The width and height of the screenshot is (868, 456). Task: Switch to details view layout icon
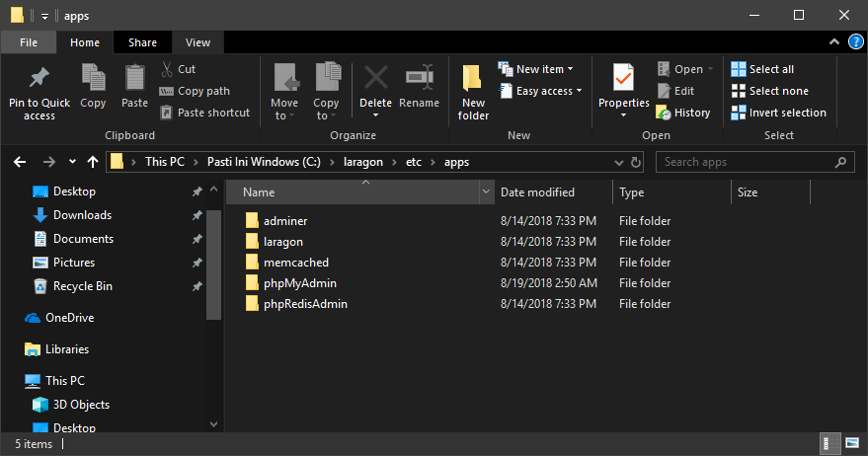[x=829, y=444]
